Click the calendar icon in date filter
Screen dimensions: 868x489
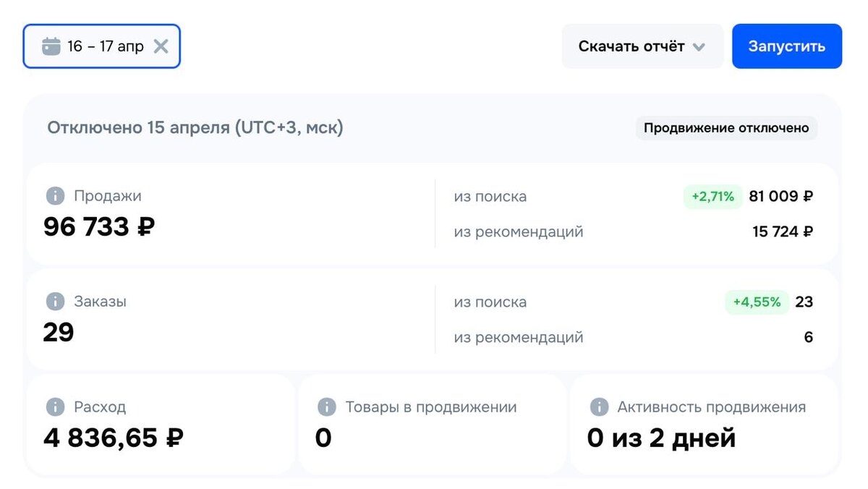[x=51, y=46]
